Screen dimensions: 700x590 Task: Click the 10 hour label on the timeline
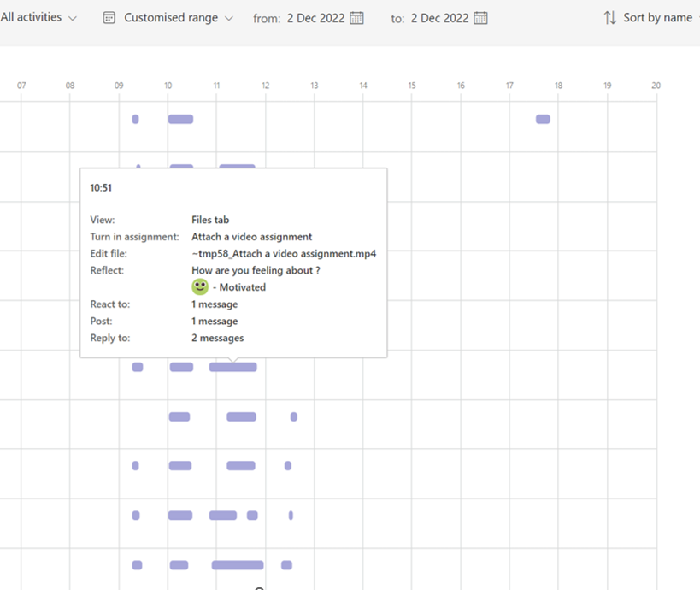[168, 86]
